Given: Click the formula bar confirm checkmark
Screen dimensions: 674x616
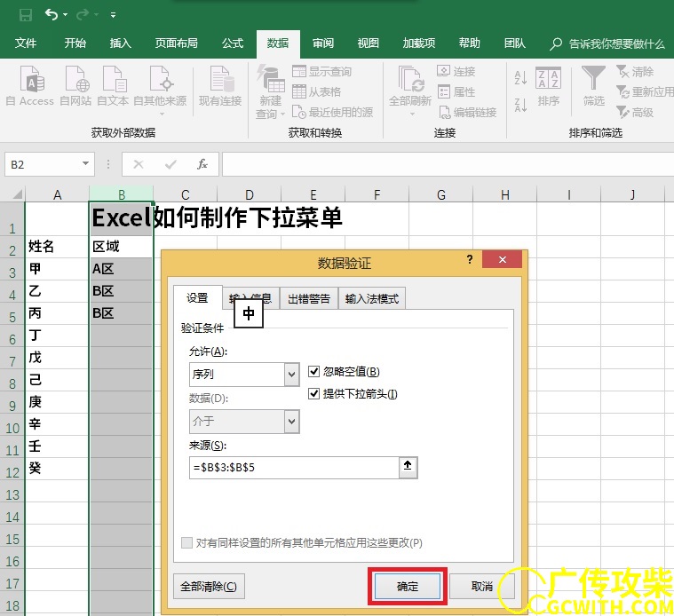Looking at the screenshot, I should pos(170,164).
